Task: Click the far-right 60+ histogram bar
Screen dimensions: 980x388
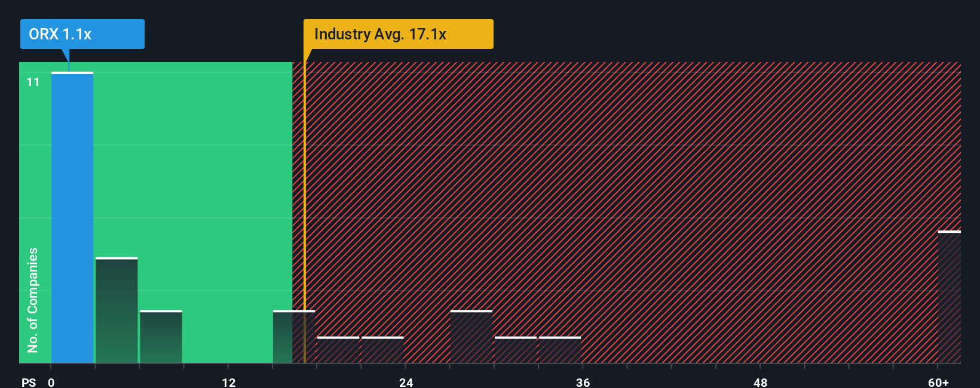Action: 949,297
